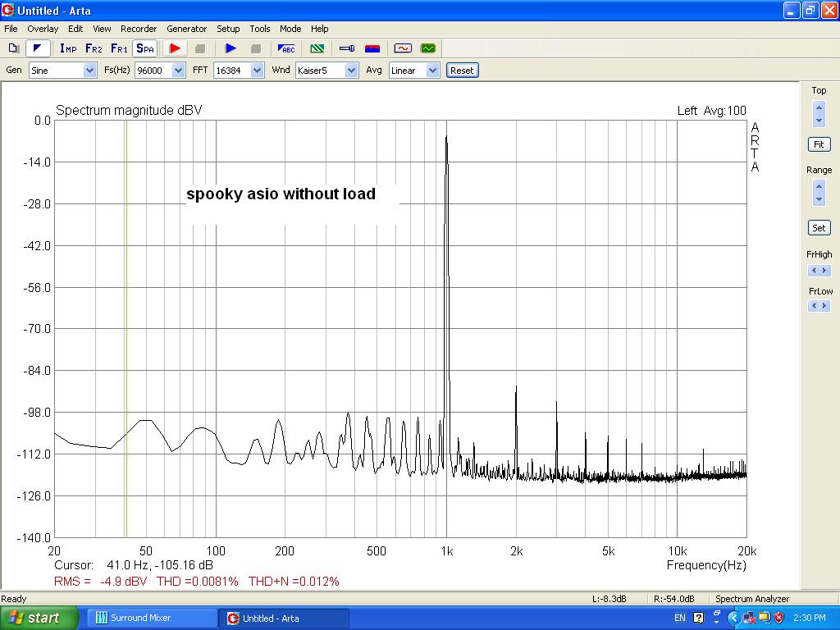This screenshot has width=840, height=630.
Task: Click the Set button
Action: (819, 228)
